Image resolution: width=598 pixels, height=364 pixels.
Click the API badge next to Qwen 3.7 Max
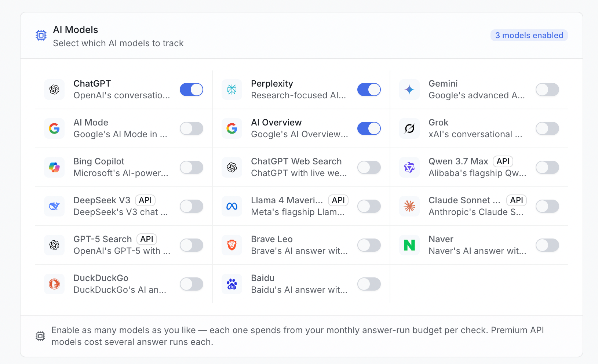click(x=503, y=161)
